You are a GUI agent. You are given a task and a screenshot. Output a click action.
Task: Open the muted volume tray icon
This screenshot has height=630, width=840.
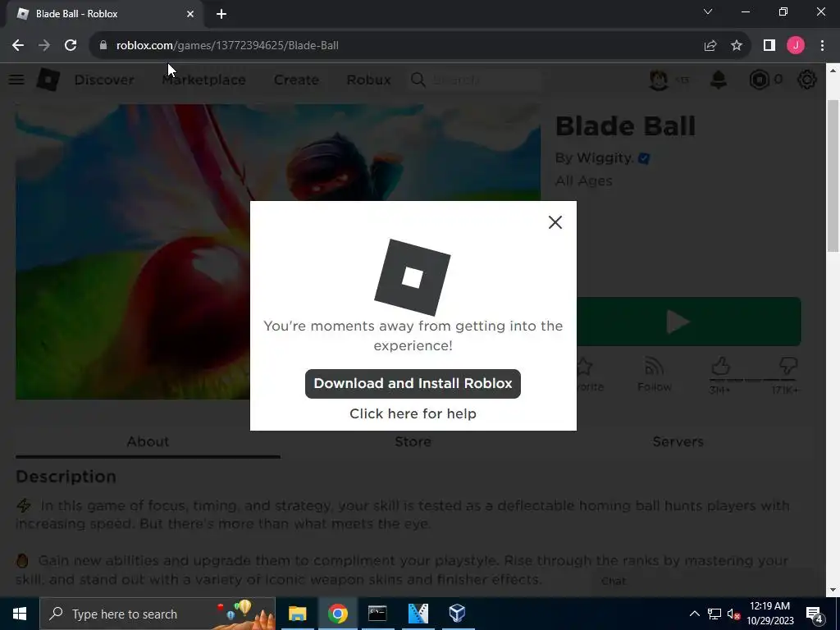point(733,614)
